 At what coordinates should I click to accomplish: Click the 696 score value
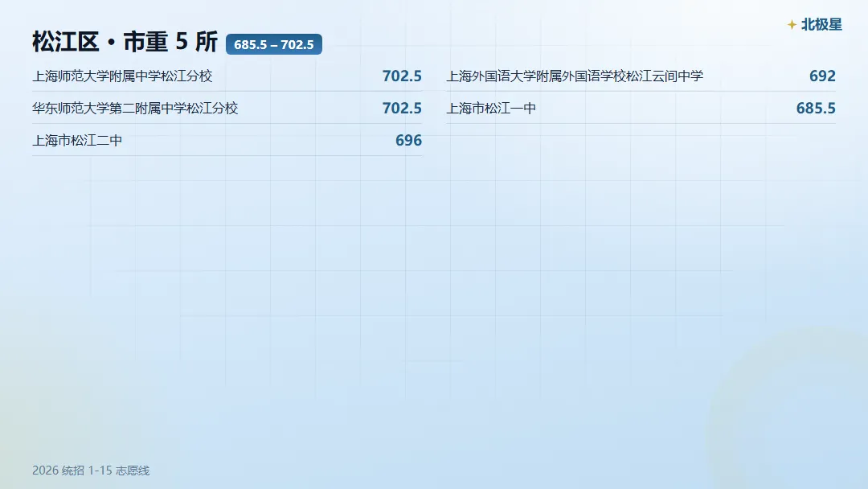[408, 140]
